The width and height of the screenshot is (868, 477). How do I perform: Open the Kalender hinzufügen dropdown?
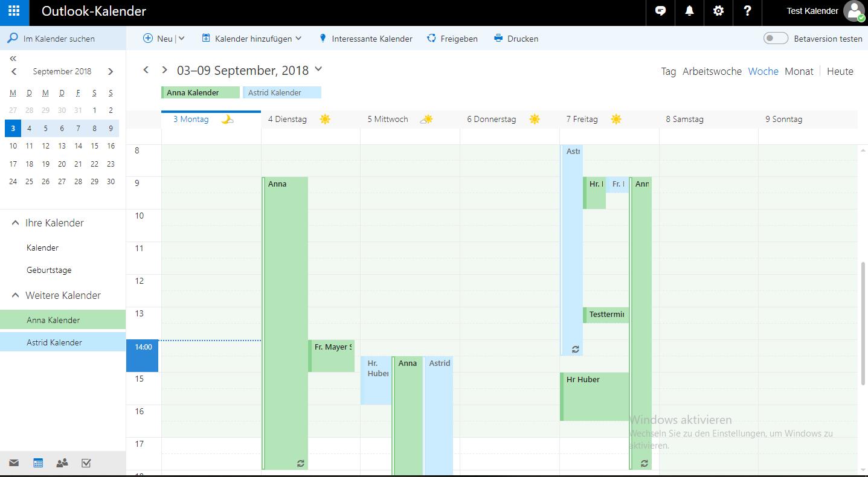click(x=298, y=38)
